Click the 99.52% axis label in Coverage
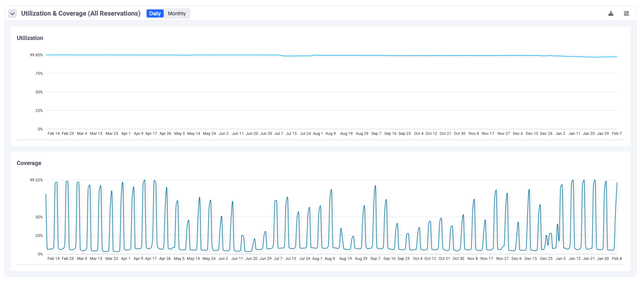644x281 pixels. [x=36, y=180]
